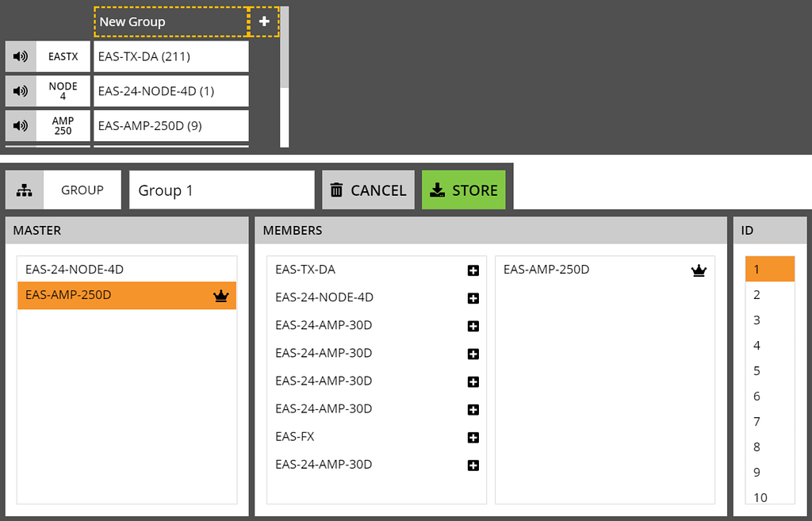Select ID 2
Screen dimensions: 812x521
770,295
